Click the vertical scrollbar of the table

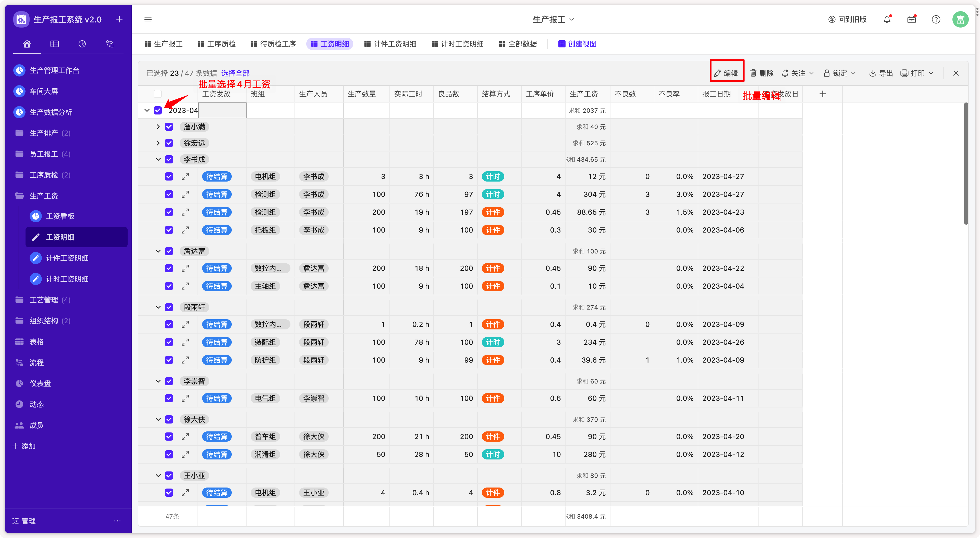click(x=966, y=163)
